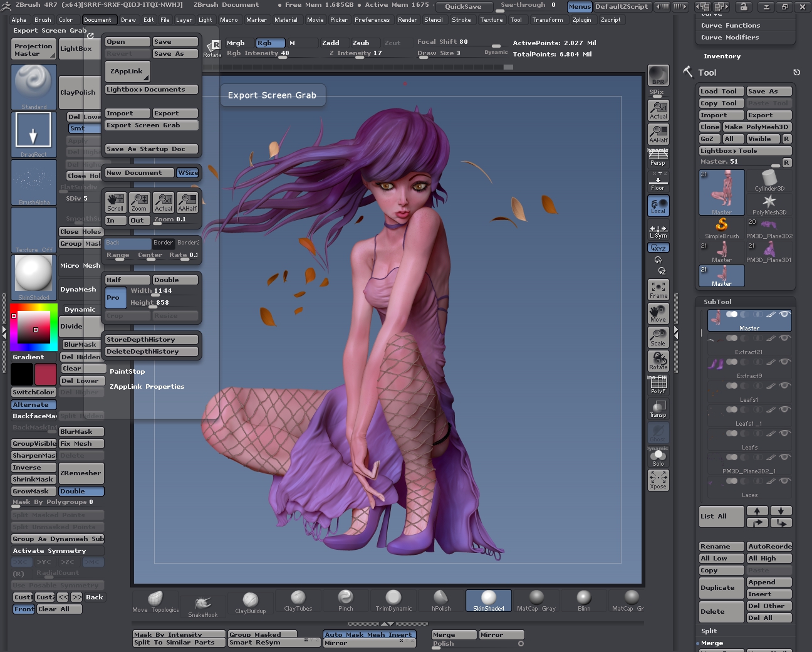Open Lightbox Tools browser
The image size is (812, 652).
pyautogui.click(x=746, y=151)
